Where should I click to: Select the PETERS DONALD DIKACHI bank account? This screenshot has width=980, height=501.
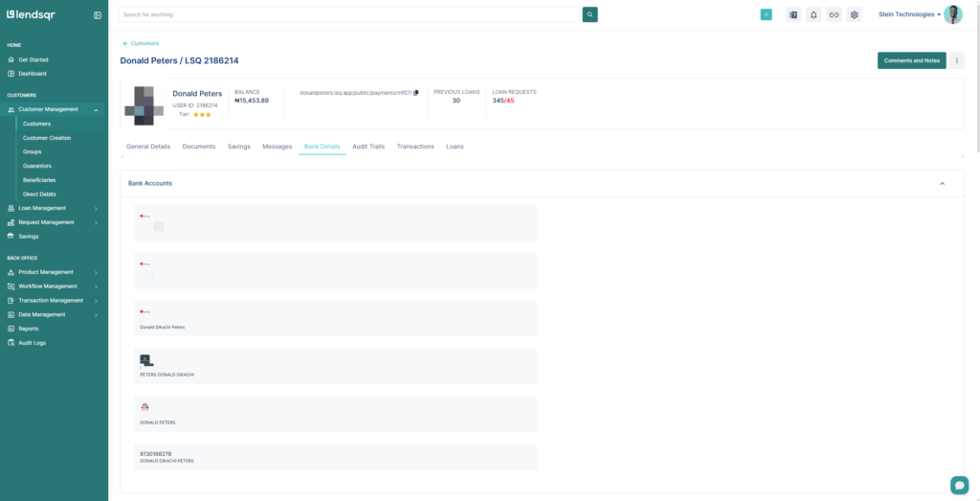tap(336, 366)
